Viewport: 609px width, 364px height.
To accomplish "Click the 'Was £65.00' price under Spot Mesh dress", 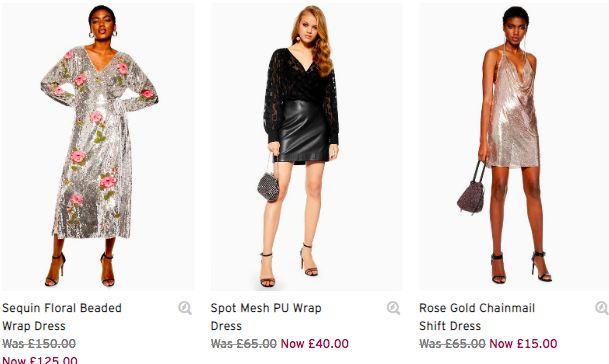I will click(244, 344).
